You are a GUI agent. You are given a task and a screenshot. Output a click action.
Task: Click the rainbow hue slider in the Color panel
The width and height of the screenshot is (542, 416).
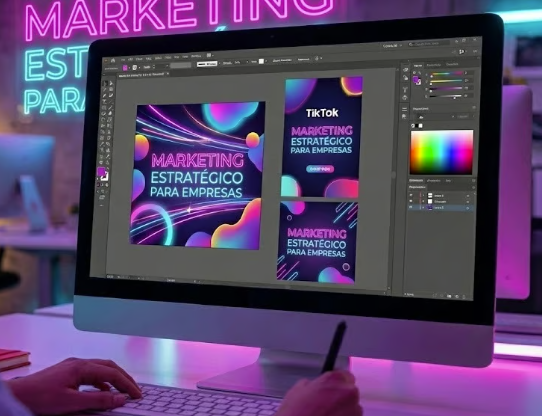447,74
